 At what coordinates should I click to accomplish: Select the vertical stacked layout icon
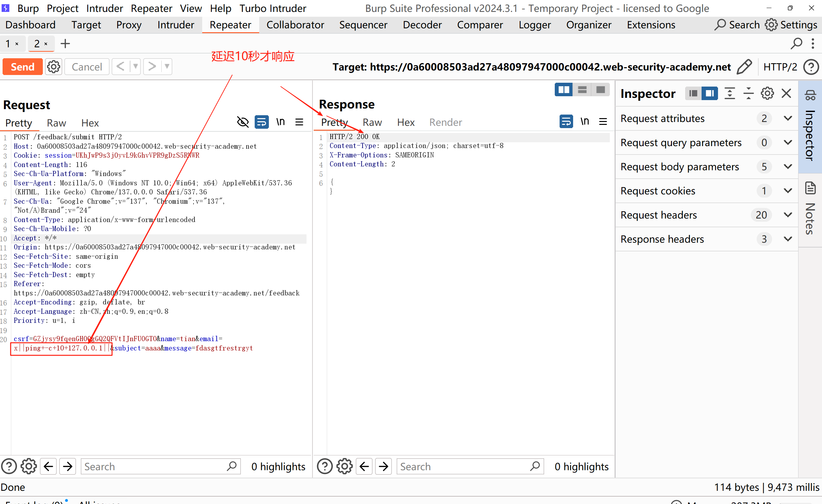click(582, 90)
